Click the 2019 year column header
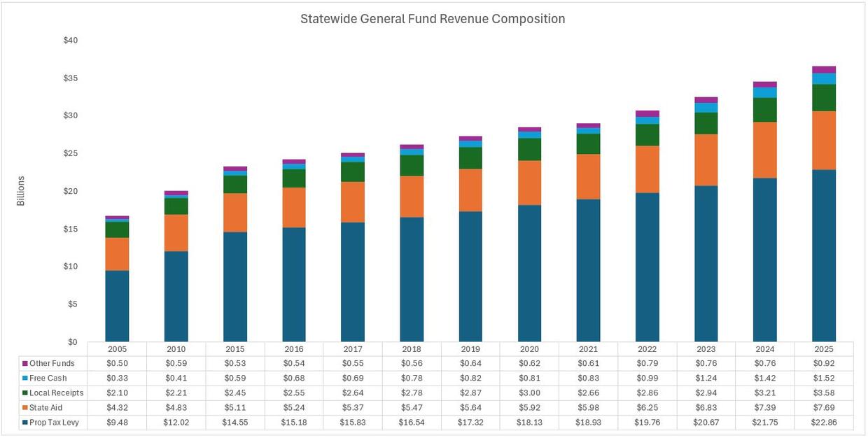Viewport: 868px width, 438px height. (x=470, y=349)
